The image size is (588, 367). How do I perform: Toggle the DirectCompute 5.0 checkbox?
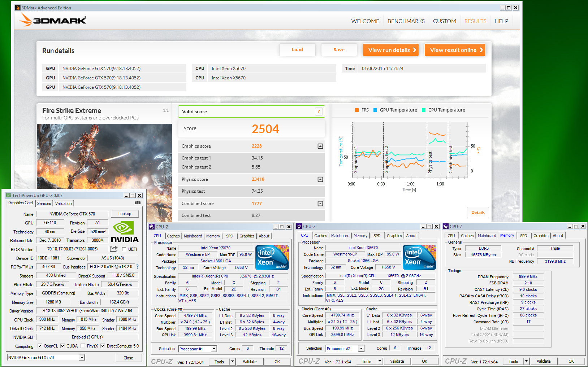point(103,346)
